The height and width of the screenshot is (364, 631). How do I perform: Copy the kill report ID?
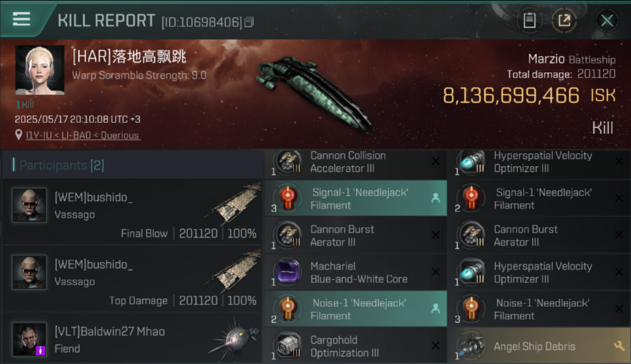pos(249,22)
